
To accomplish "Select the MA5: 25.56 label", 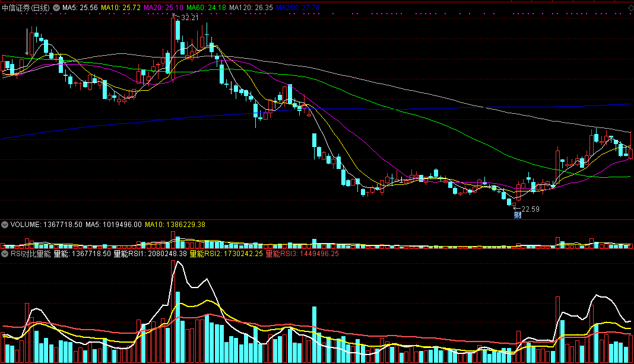I will pos(80,8).
